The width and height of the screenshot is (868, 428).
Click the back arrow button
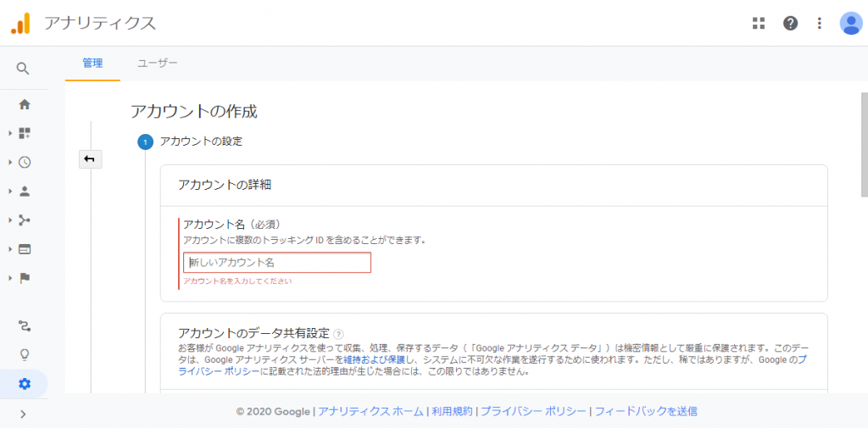click(x=90, y=159)
